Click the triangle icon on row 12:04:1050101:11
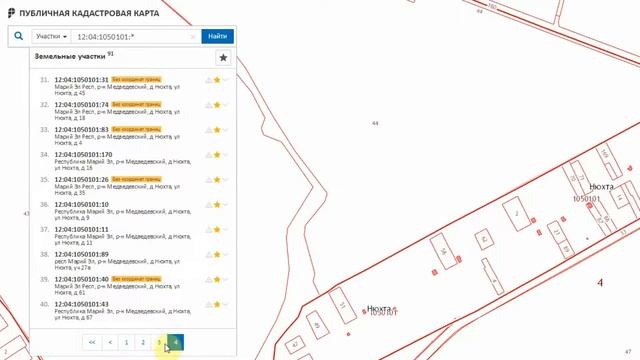Screen dimensions: 640x360 [x=209, y=230]
